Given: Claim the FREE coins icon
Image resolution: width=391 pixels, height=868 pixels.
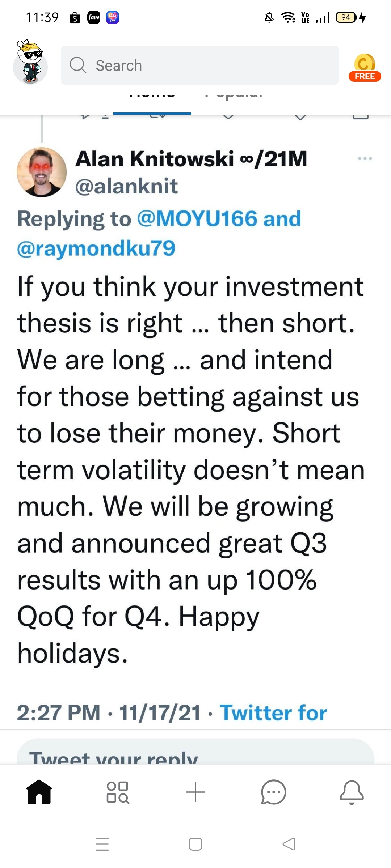Looking at the screenshot, I should (364, 68).
